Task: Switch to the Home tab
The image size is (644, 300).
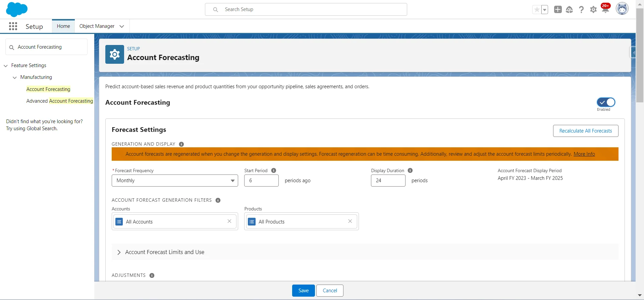Action: (63, 26)
